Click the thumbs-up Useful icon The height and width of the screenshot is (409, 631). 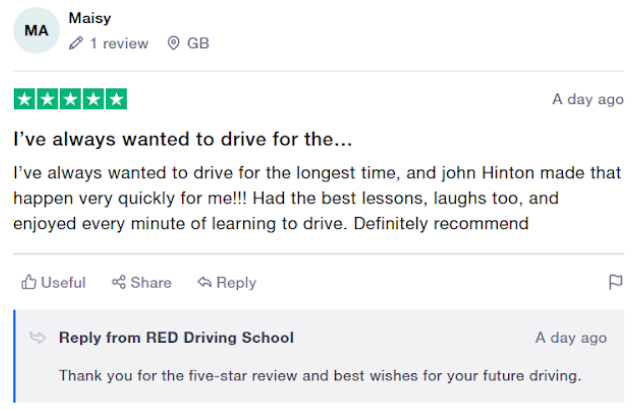pos(29,283)
